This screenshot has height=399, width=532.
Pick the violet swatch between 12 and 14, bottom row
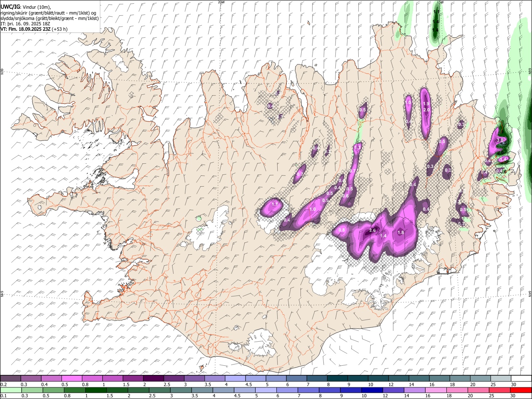[x=393, y=390]
